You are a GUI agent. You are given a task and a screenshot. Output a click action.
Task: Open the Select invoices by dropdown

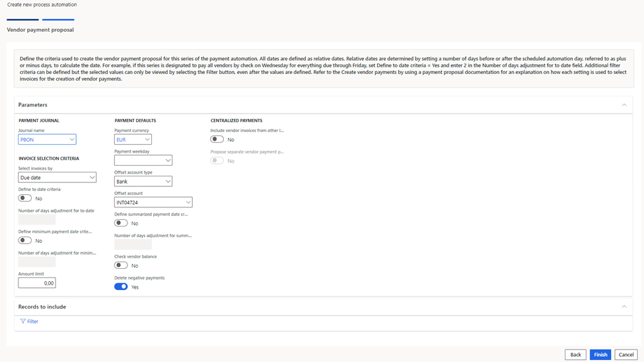click(x=92, y=178)
